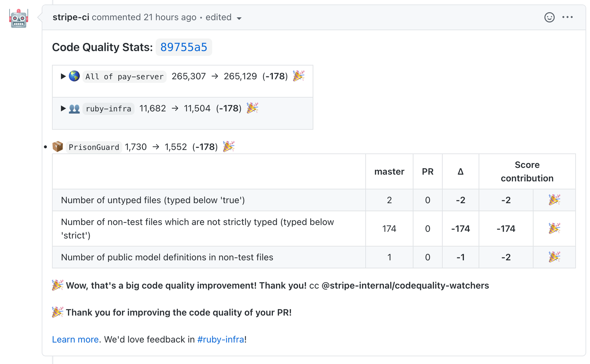Viewport: 590px width, 364px height.
Task: Click the party emoji after the PrisonGuard score
Action: point(229,146)
